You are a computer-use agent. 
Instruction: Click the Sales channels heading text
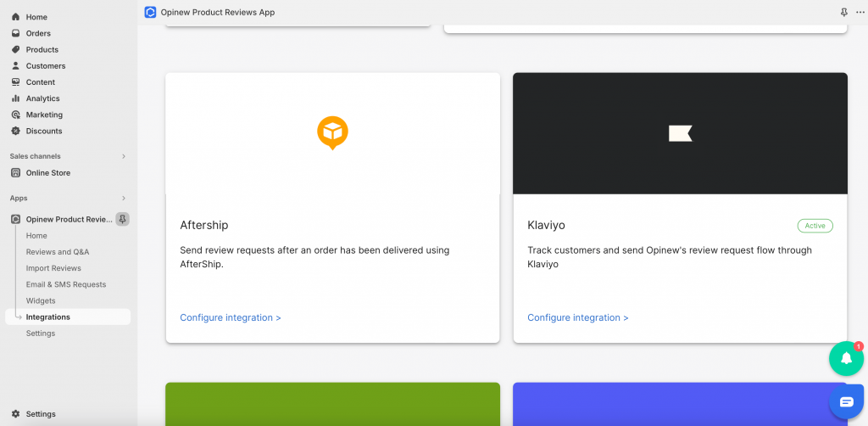tap(36, 156)
